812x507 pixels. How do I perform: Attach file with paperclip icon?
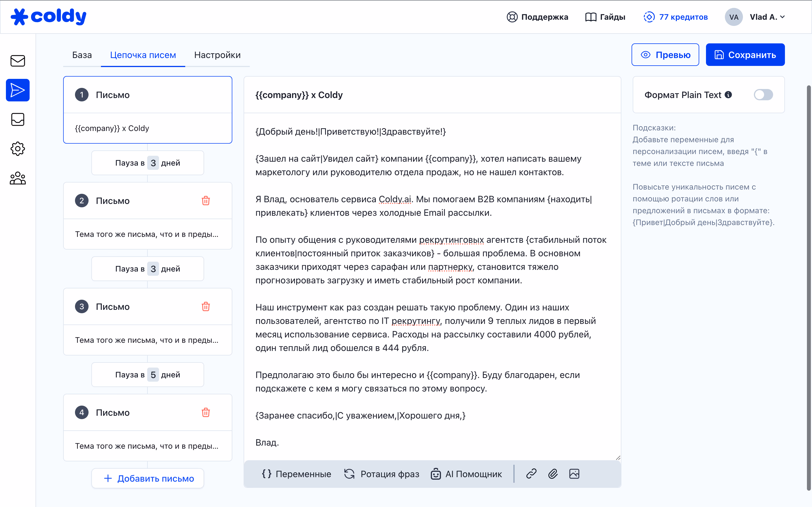tap(553, 473)
